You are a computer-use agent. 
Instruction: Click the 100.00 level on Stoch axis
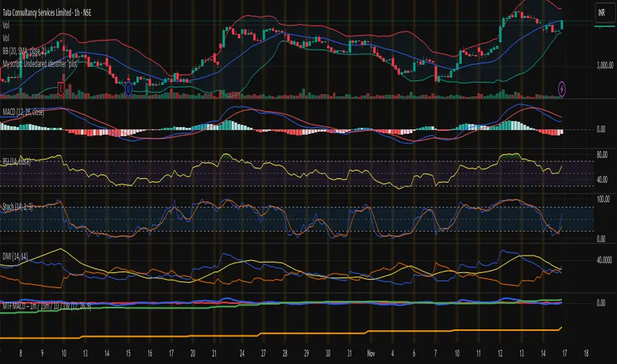click(x=603, y=199)
